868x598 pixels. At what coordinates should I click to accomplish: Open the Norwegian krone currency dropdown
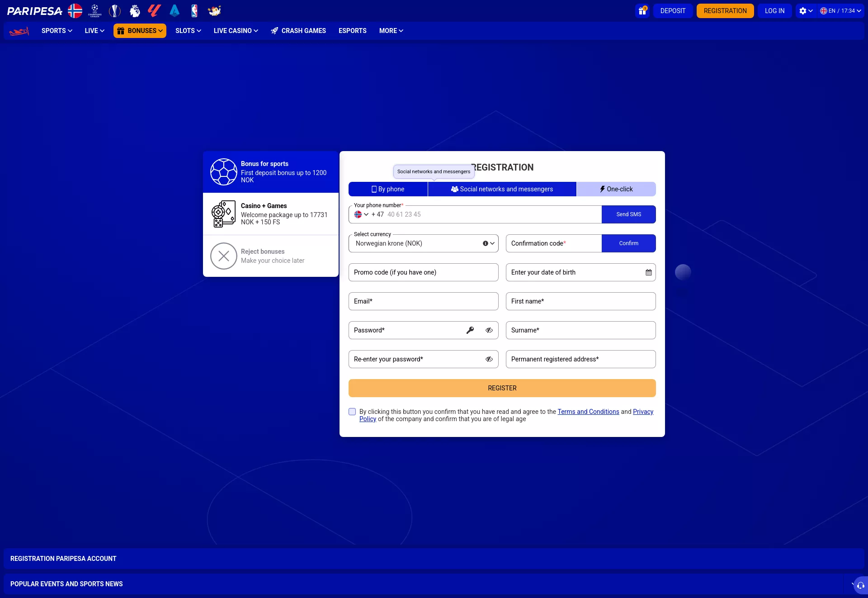[424, 243]
